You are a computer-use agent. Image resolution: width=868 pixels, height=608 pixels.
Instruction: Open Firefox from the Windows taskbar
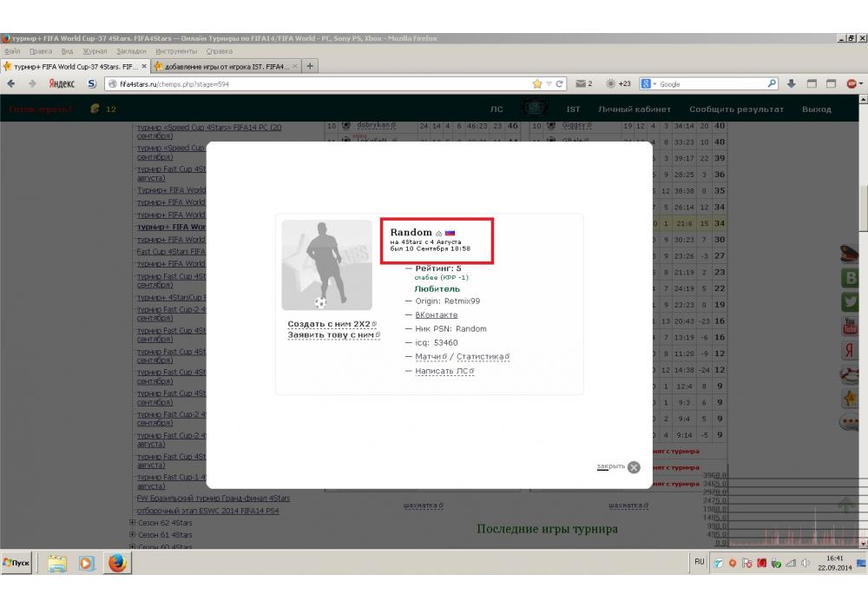pyautogui.click(x=116, y=563)
